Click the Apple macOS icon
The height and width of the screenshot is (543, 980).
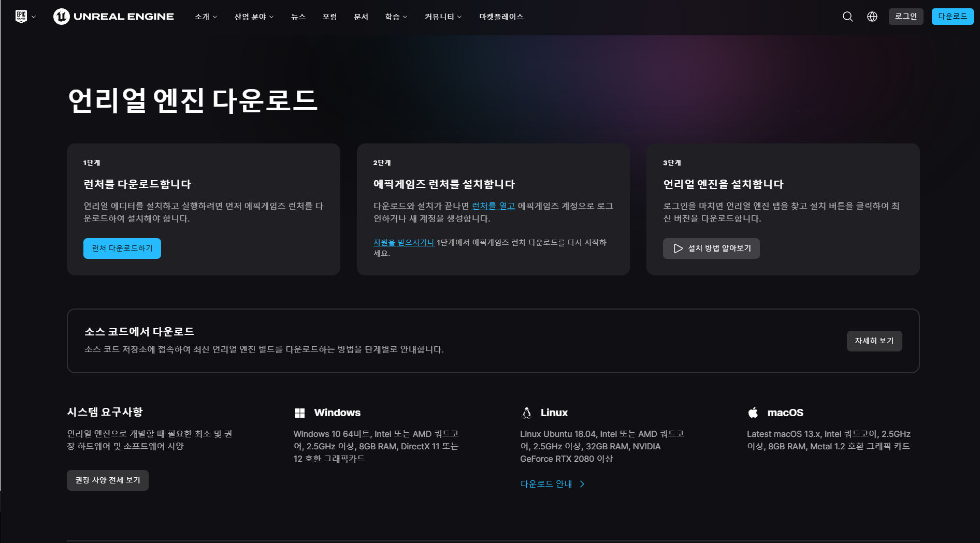(x=753, y=413)
